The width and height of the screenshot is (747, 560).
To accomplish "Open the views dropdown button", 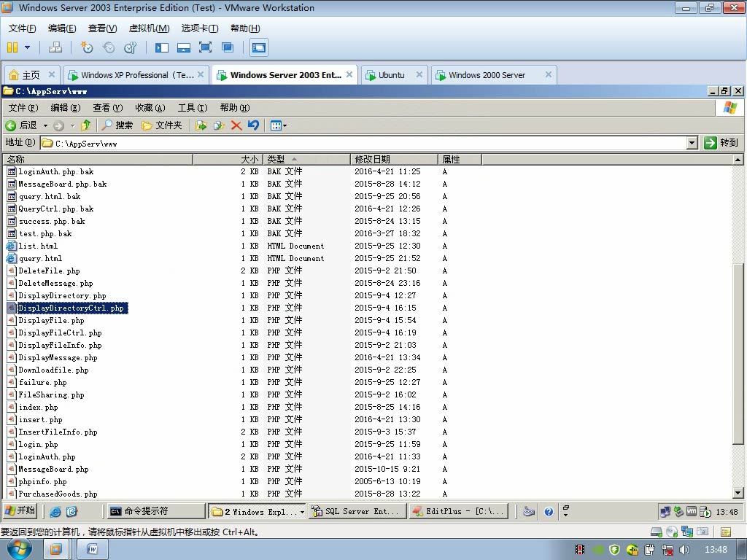I will pos(278,125).
